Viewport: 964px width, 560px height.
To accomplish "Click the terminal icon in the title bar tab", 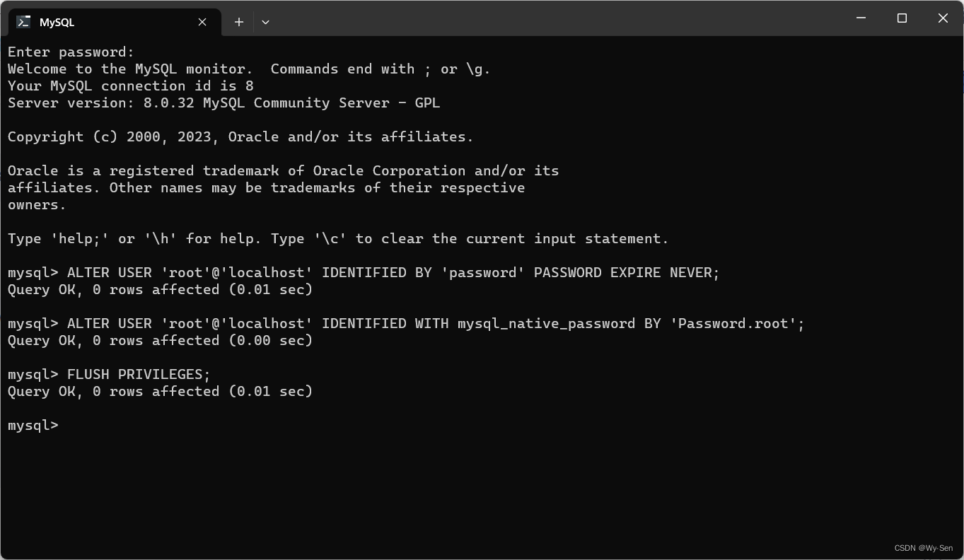I will 23,21.
